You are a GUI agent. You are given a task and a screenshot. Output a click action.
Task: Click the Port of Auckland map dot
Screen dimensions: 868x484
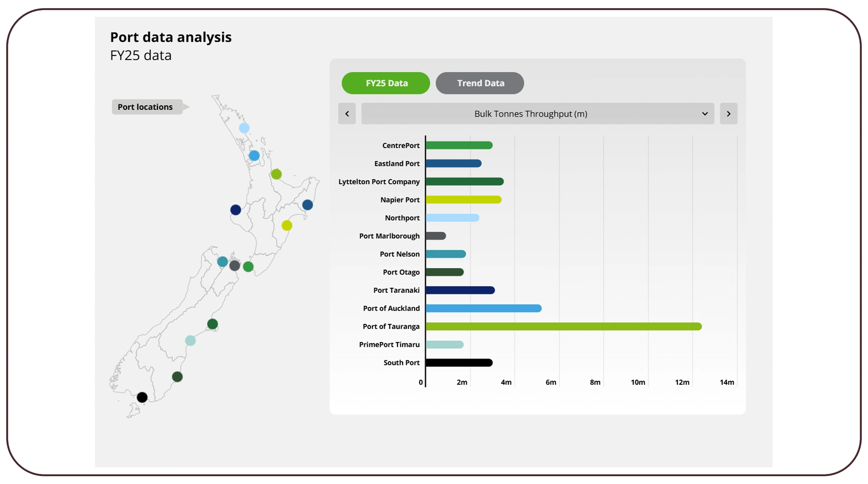tap(254, 155)
